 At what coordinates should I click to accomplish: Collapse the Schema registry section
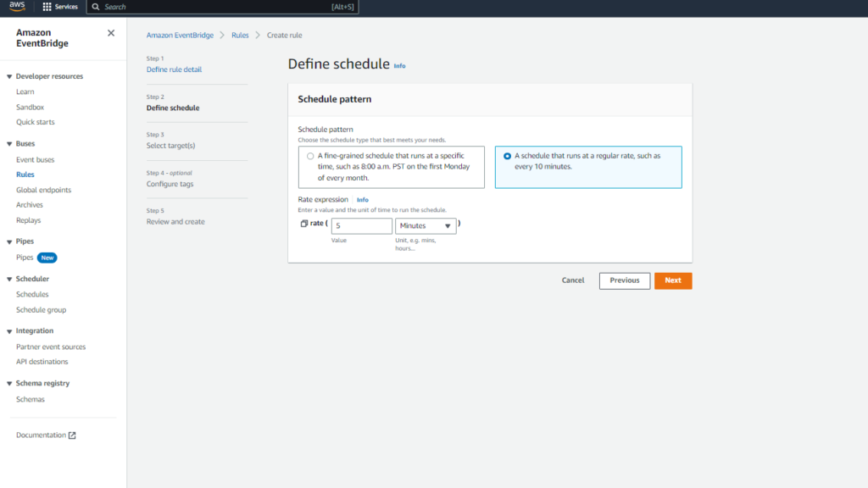[9, 384]
